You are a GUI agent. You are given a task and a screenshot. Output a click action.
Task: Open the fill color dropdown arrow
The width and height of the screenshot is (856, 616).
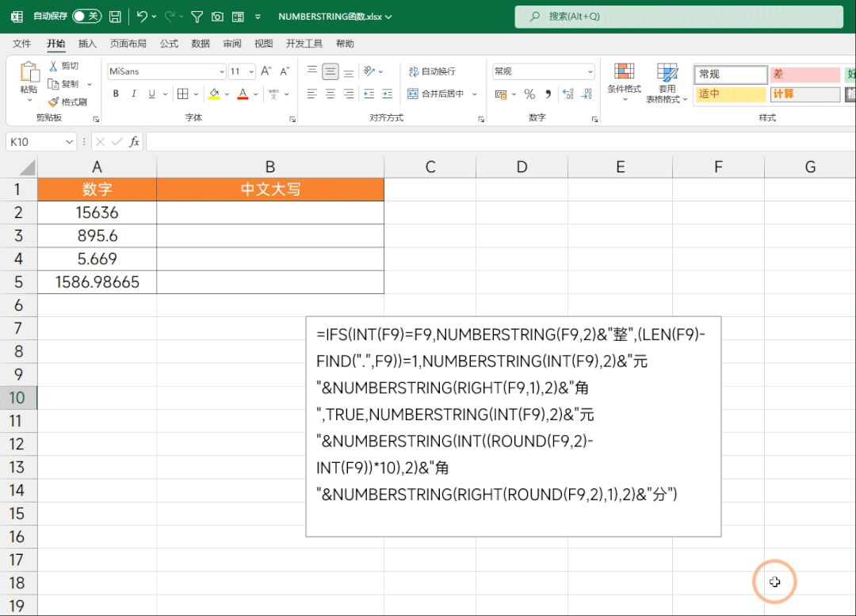227,94
